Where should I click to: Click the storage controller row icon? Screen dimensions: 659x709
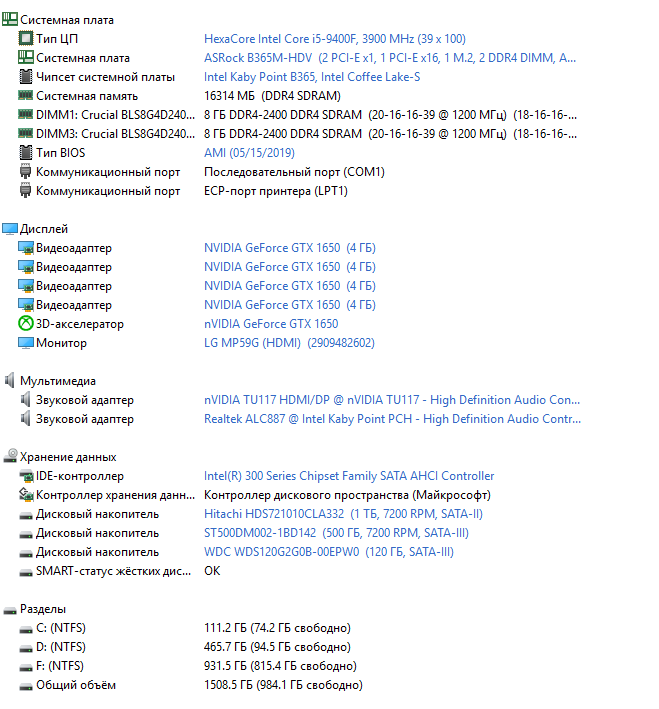26,495
